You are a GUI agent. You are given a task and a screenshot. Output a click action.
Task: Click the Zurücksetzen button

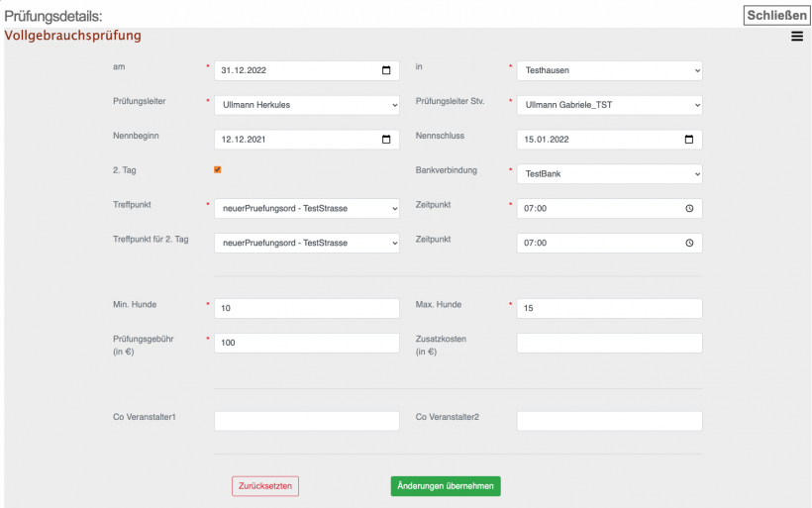(x=265, y=486)
